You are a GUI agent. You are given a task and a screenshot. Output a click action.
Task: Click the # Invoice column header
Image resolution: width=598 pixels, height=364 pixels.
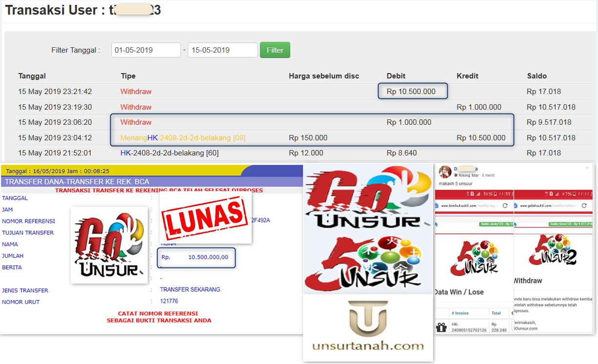click(459, 313)
